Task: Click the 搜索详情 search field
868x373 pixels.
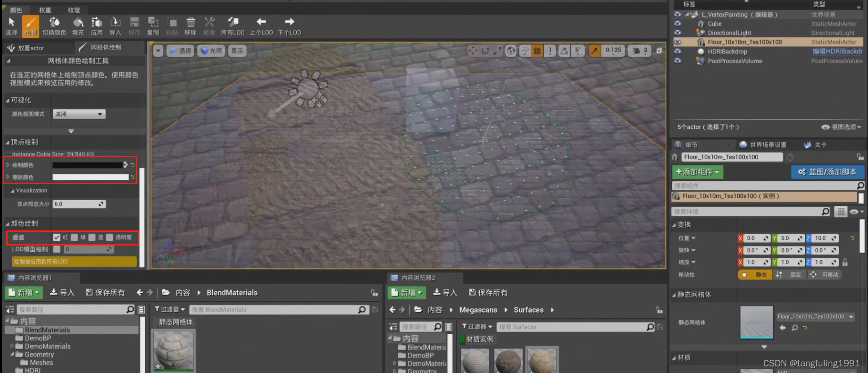Action: point(751,212)
